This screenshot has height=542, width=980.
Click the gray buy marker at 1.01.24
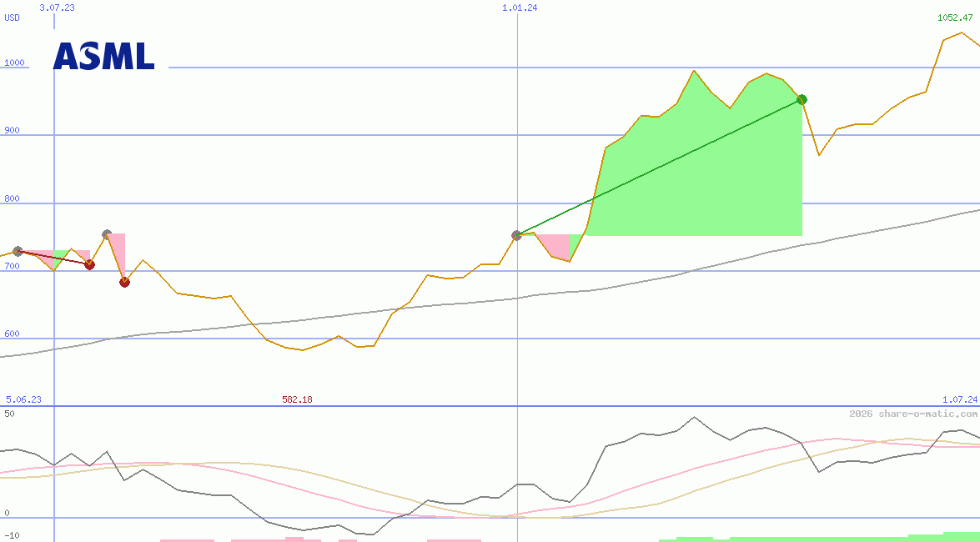(516, 235)
